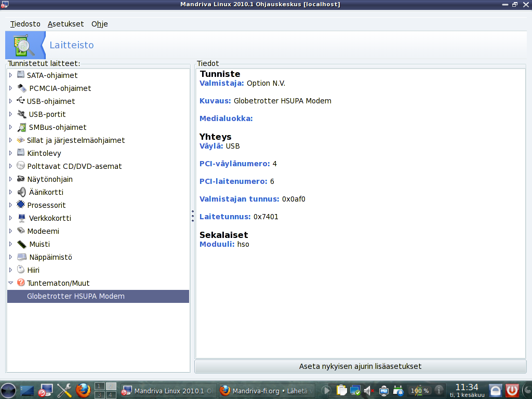Collapse the Tuntematon/Muut tree node
Screen dimensions: 532x399
(10, 283)
